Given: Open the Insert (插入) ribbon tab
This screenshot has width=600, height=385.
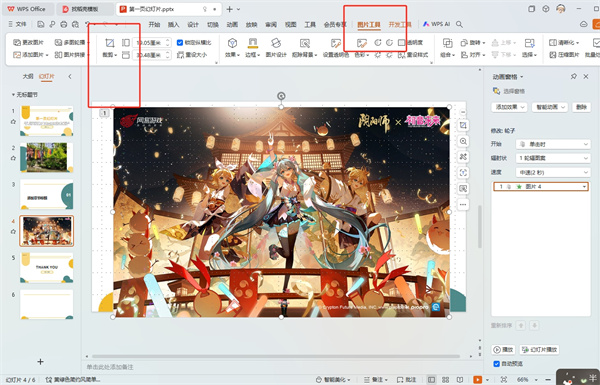Looking at the screenshot, I should pyautogui.click(x=173, y=24).
